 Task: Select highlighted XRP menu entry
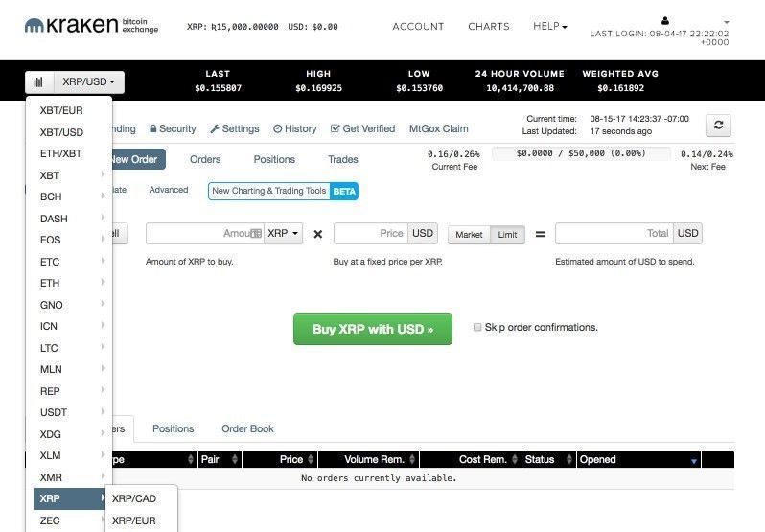(x=69, y=498)
